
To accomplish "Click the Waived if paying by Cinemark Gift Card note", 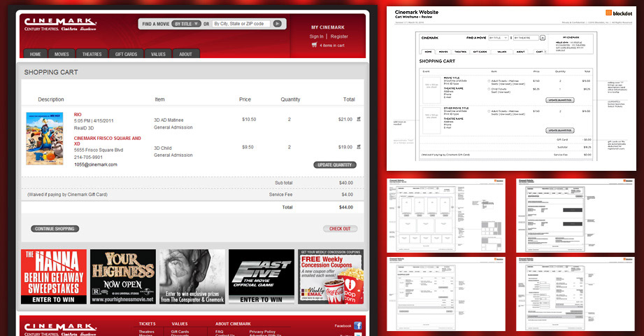I will [x=67, y=195].
